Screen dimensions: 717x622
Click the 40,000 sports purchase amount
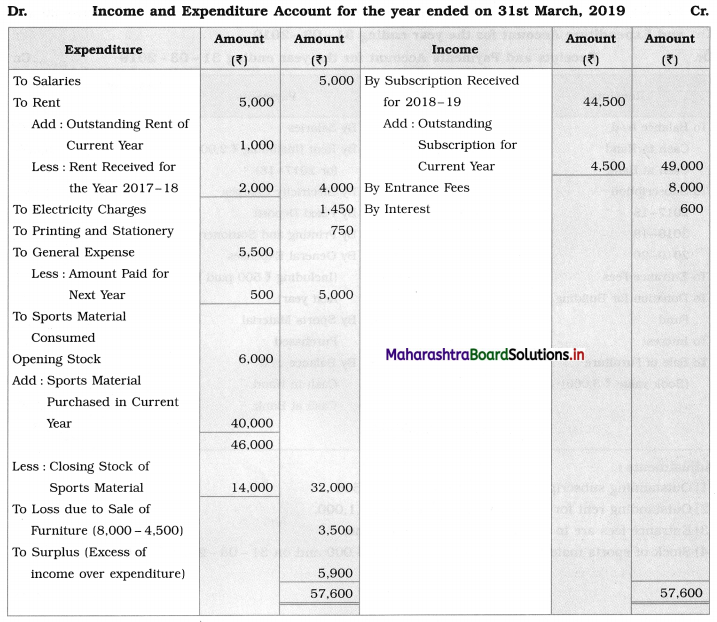tap(252, 424)
